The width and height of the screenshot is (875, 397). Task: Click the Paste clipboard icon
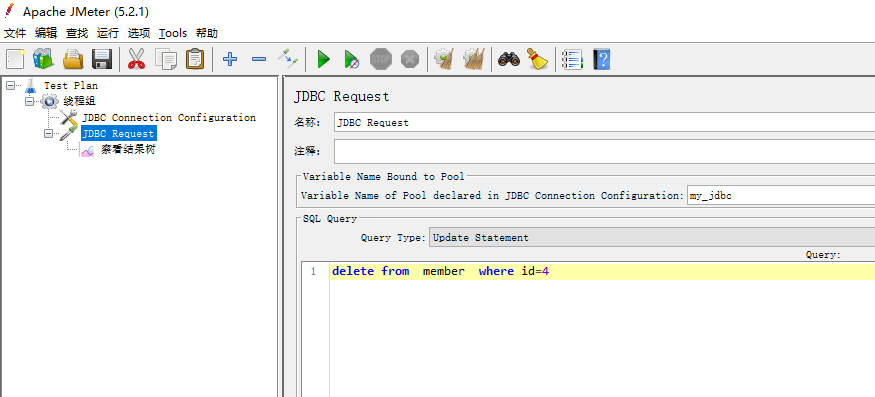195,59
